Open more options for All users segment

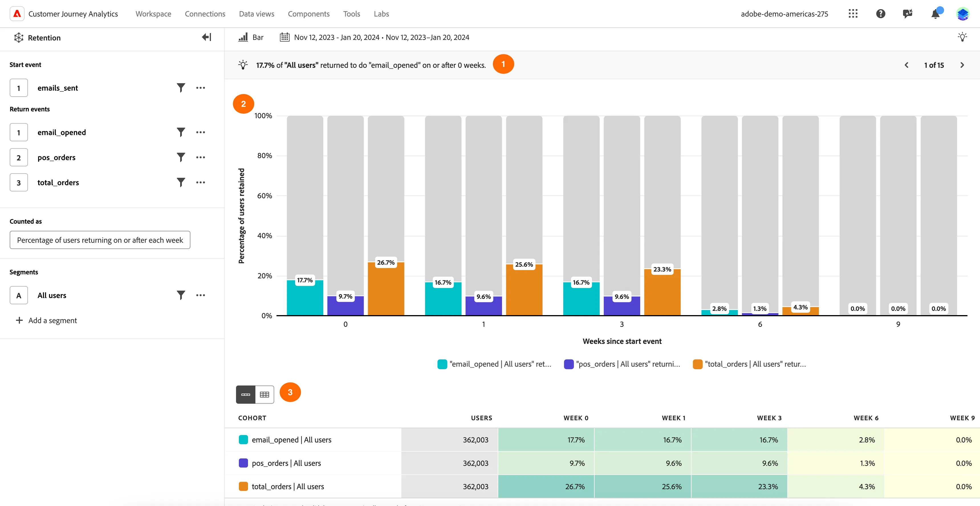[200, 295]
